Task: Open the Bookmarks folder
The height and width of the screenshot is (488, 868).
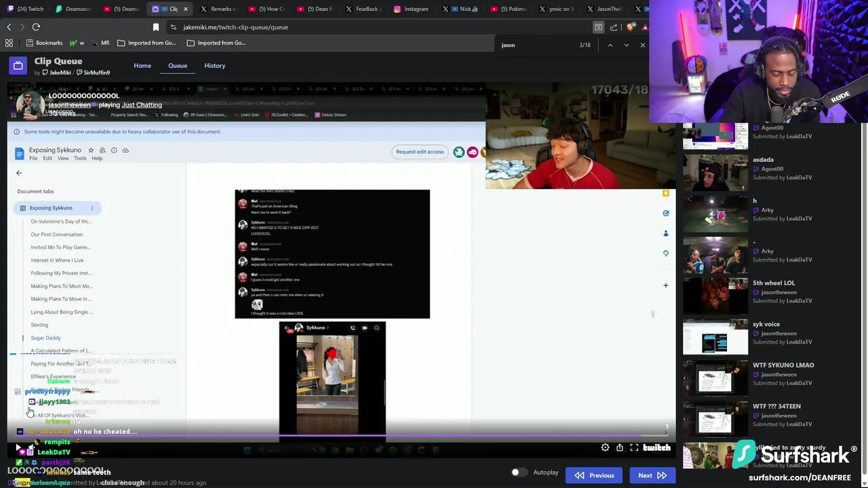Action: click(x=43, y=43)
